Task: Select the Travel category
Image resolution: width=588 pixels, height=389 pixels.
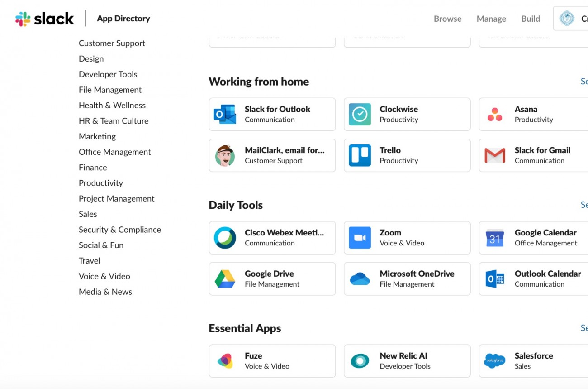Action: pyautogui.click(x=90, y=261)
